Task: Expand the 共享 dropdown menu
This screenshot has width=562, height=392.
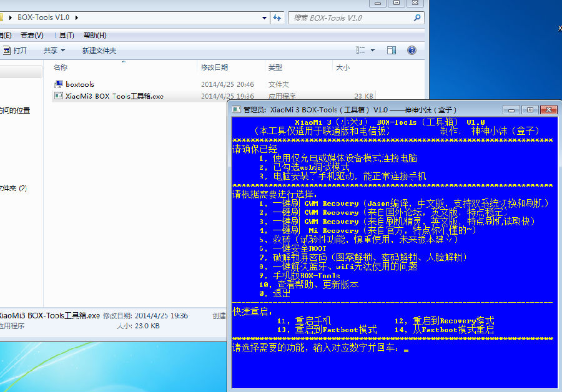Action: pos(54,51)
